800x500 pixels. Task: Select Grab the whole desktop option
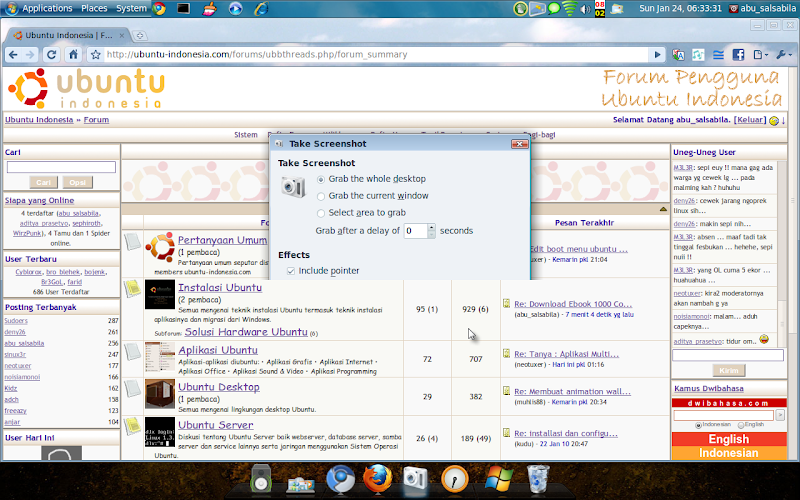371,179
